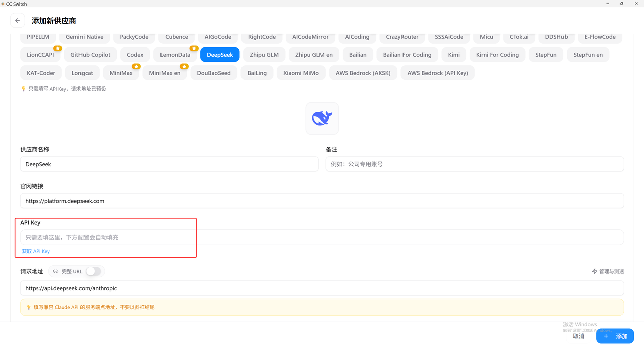Select the highlighted DeepSeek preset

pos(220,55)
